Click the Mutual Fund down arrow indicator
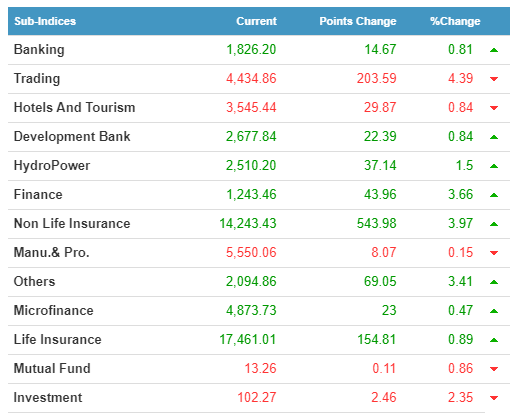523x415 pixels. pos(494,369)
